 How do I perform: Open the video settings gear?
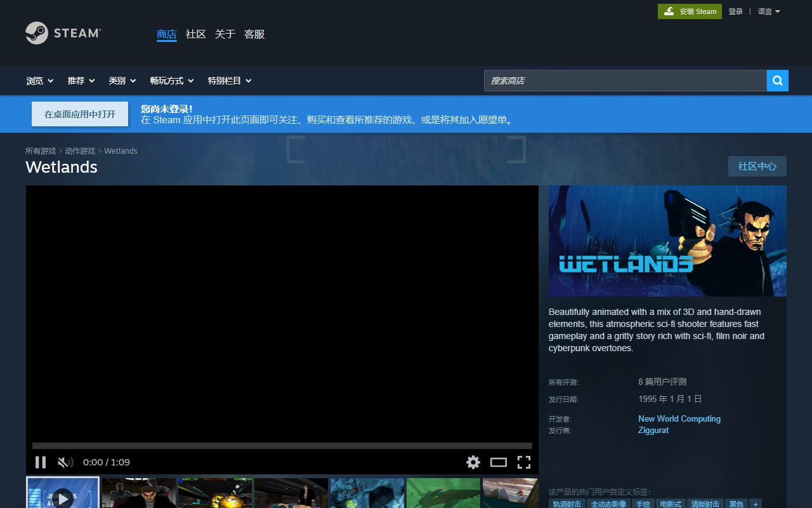tap(473, 462)
